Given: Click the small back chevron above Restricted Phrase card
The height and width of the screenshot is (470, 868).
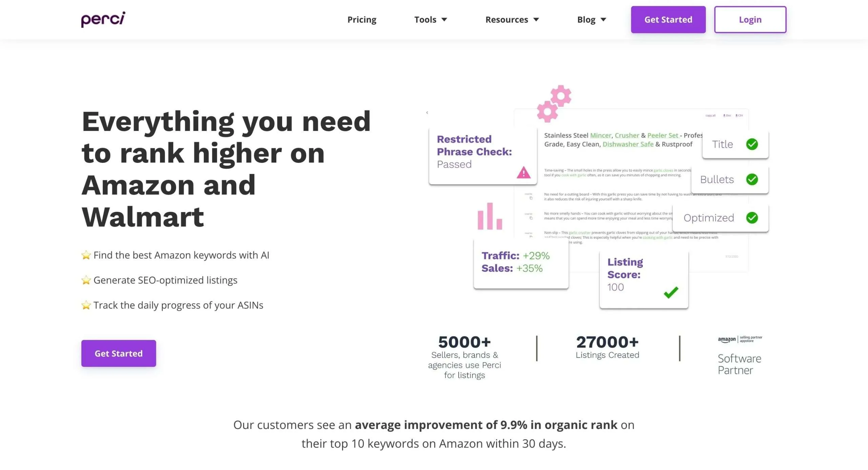Looking at the screenshot, I should 427,113.
